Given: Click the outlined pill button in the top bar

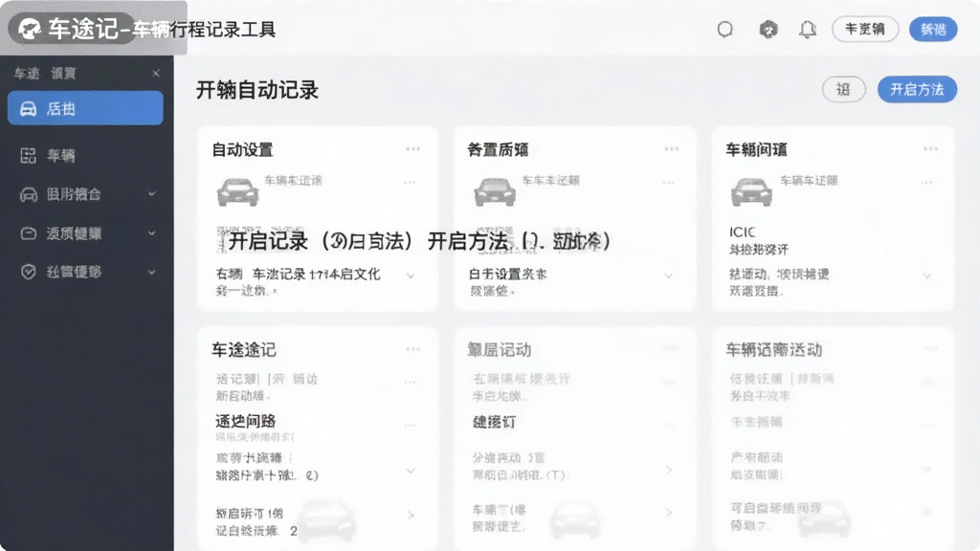Looking at the screenshot, I should (x=865, y=30).
